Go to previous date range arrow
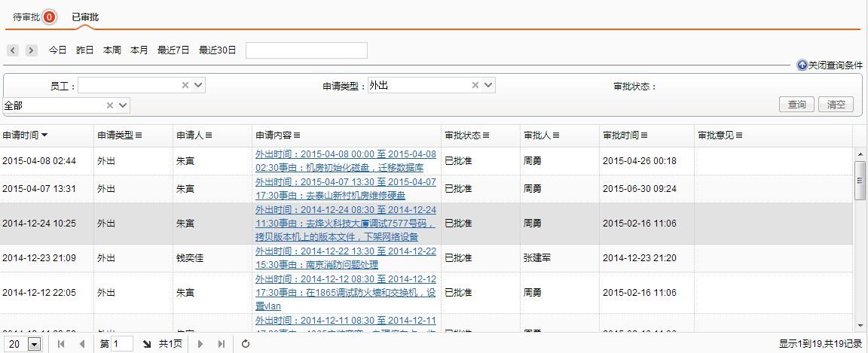868x353 pixels. click(x=13, y=50)
